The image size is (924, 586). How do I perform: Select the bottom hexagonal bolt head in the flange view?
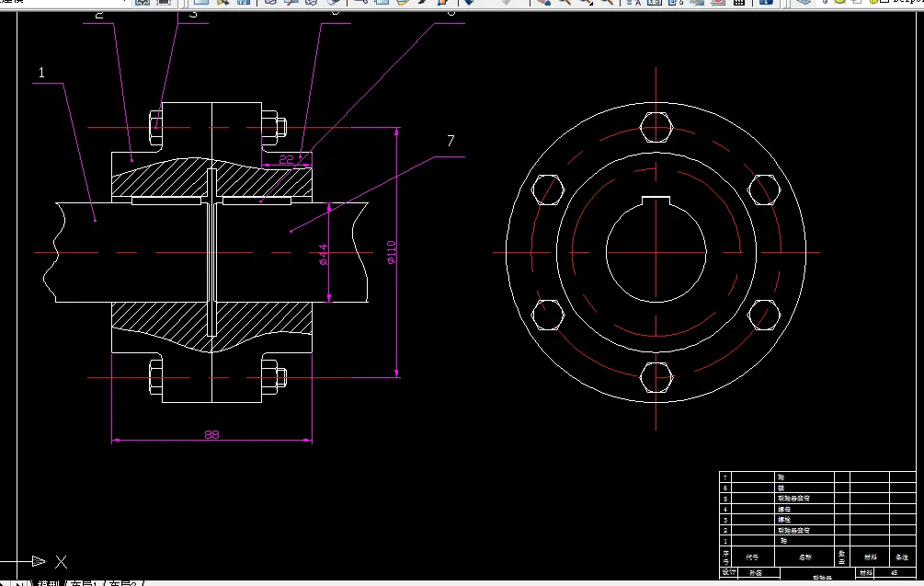tap(656, 378)
